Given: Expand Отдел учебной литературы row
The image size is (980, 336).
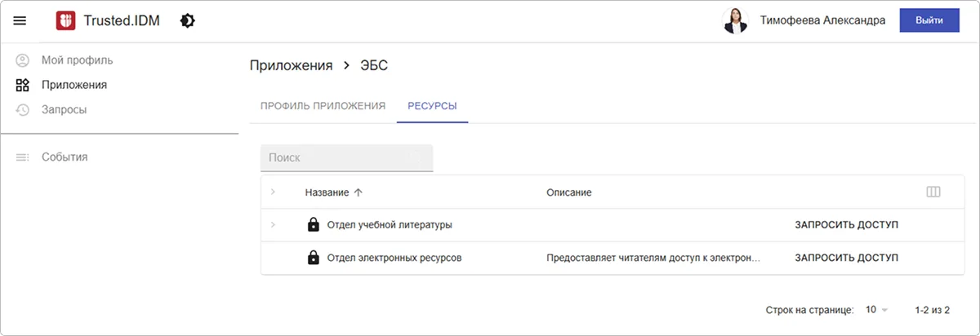Looking at the screenshot, I should pos(273,225).
